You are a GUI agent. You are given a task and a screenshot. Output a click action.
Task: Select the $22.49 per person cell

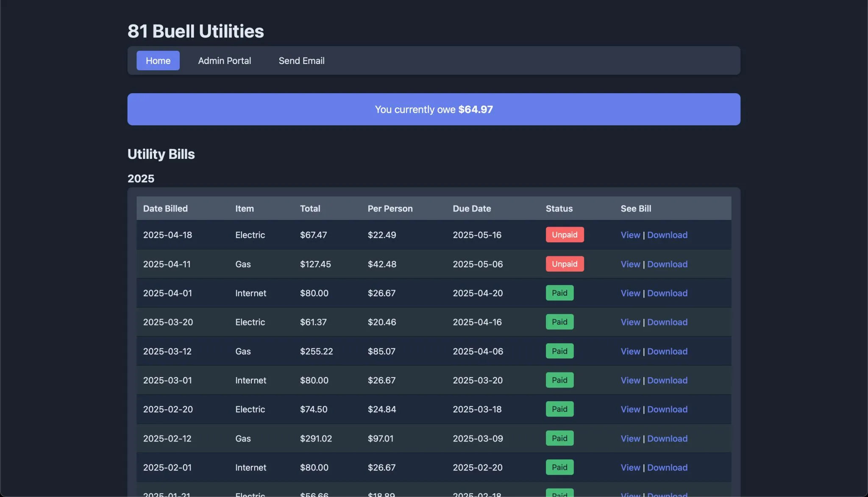tap(381, 235)
